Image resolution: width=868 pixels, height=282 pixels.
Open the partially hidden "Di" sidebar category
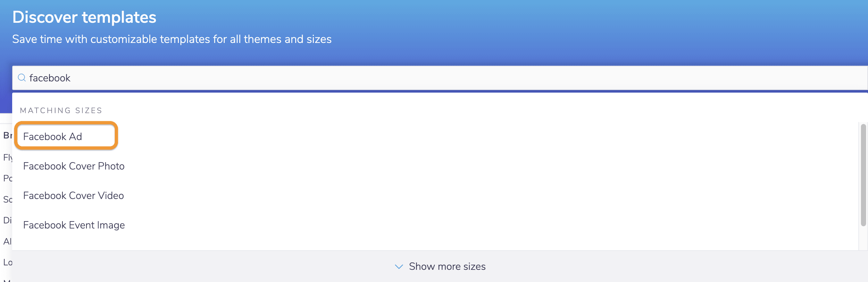[7, 220]
